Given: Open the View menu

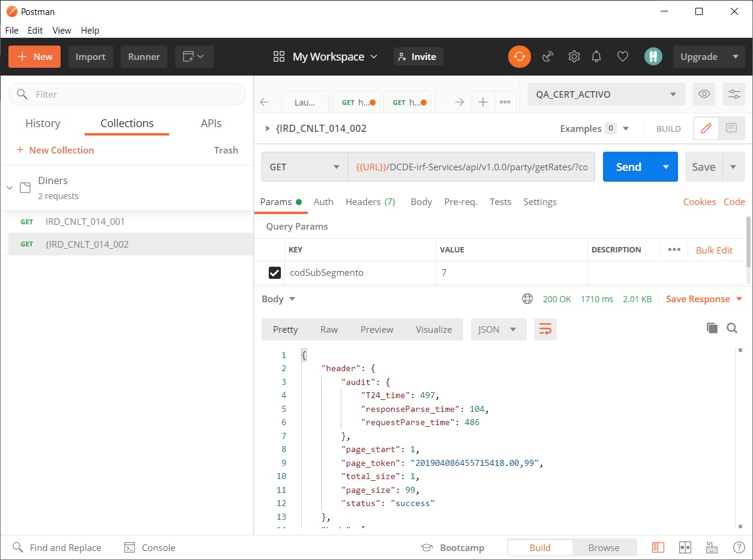Looking at the screenshot, I should pyautogui.click(x=61, y=30).
